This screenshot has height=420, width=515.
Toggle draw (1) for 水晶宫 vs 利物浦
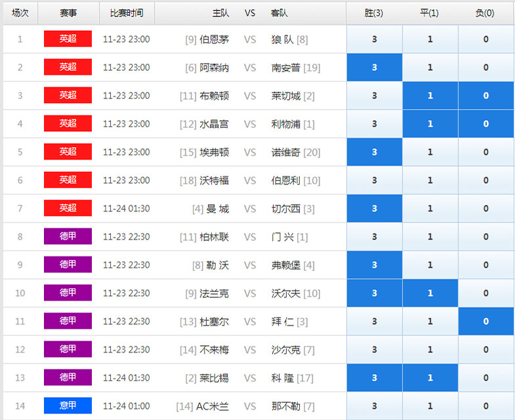[x=430, y=124]
